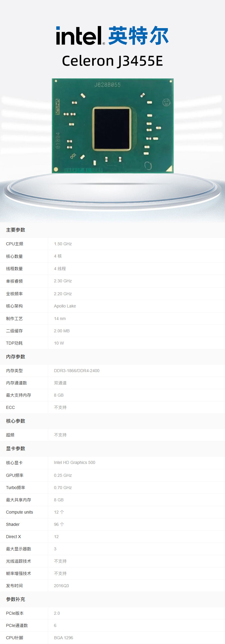Viewport: 225px width, 644px height.
Task: Click the 参数补充 section header
Action: click(x=16, y=599)
